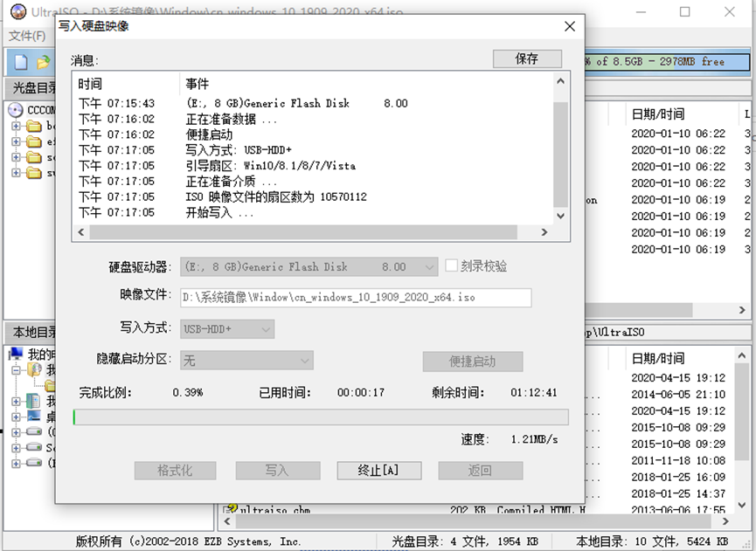Click the Desktop icon in local tree
Viewport: 756px width, 551px height.
coord(34,417)
